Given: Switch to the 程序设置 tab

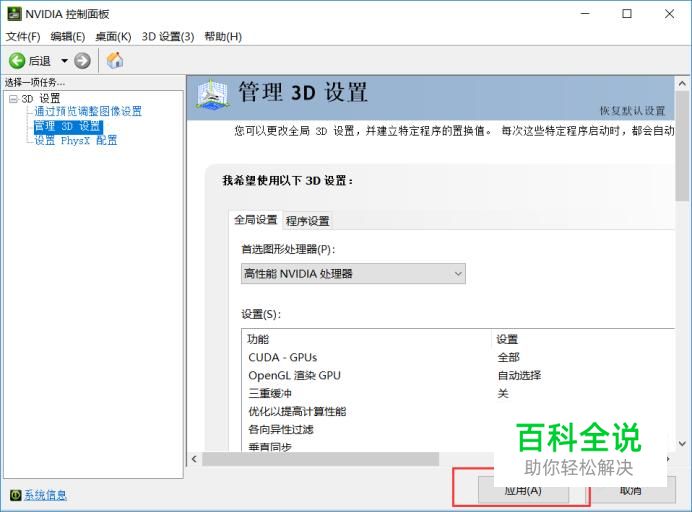Looking at the screenshot, I should [308, 221].
